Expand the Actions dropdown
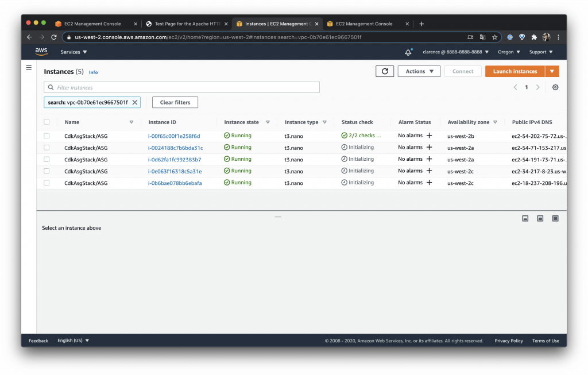Image resolution: width=588 pixels, height=375 pixels. click(419, 71)
